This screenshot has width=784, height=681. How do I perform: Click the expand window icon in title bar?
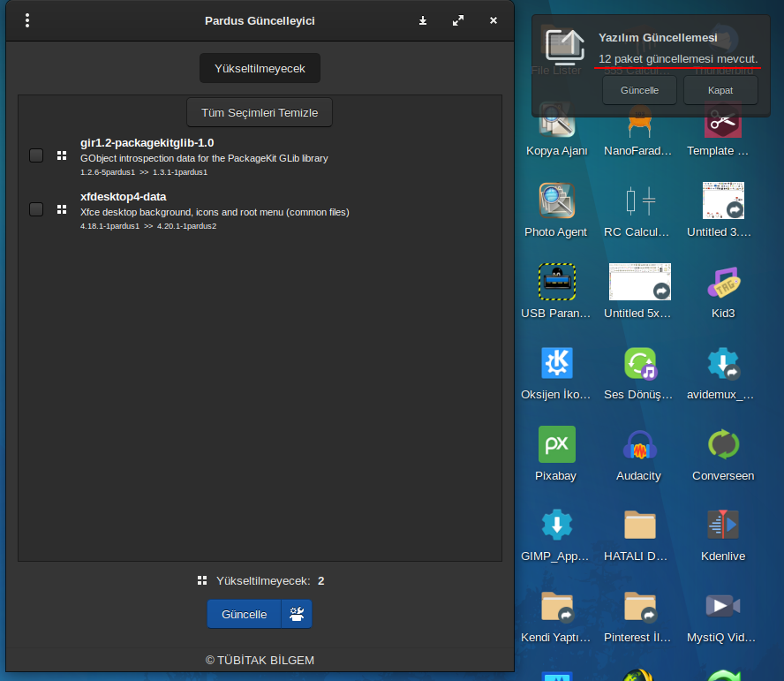tap(458, 20)
